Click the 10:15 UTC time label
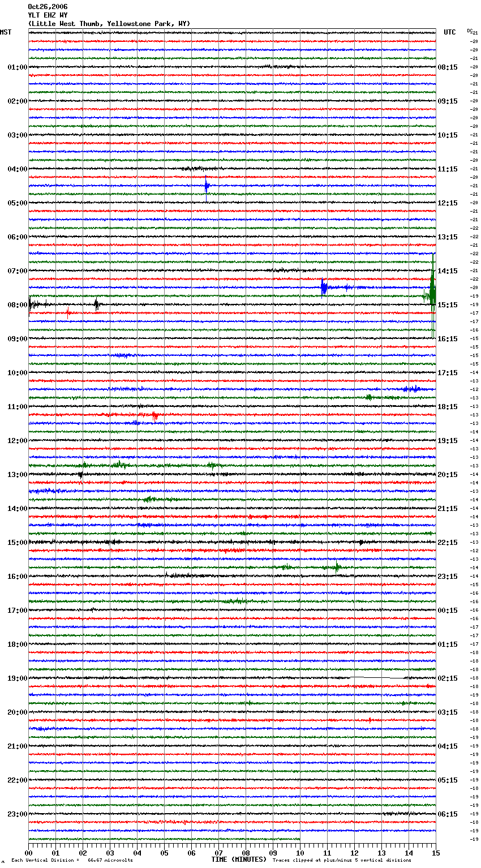Viewport: 481px width, 868px height. 448,135
